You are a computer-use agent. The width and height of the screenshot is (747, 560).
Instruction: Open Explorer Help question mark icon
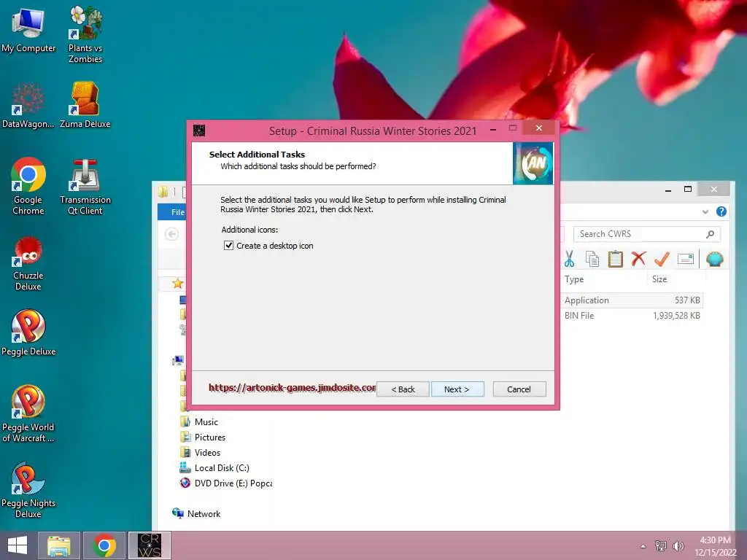point(721,211)
